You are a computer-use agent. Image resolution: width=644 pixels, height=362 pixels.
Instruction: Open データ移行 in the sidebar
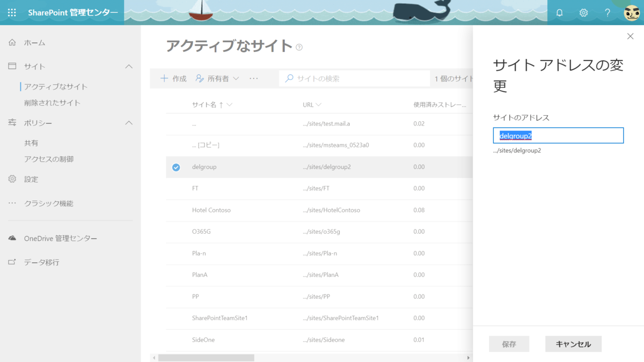(42, 262)
